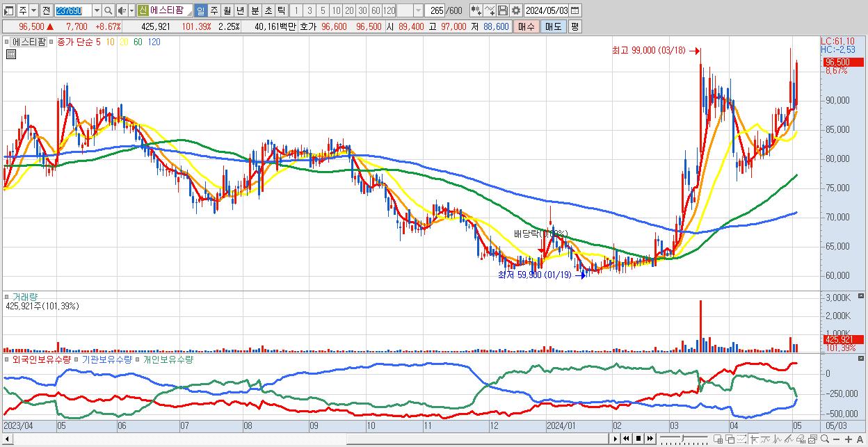Click the play button on bottom bar
Viewport: 868px width, 447px height.
click(616, 439)
